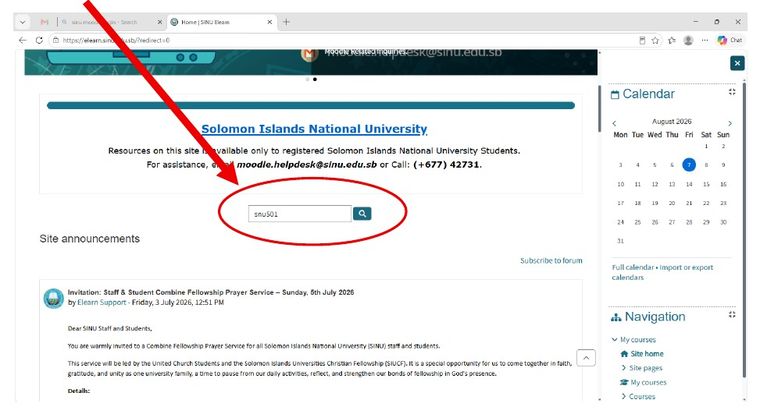
Task: Open the reader view icon
Action: coord(642,40)
